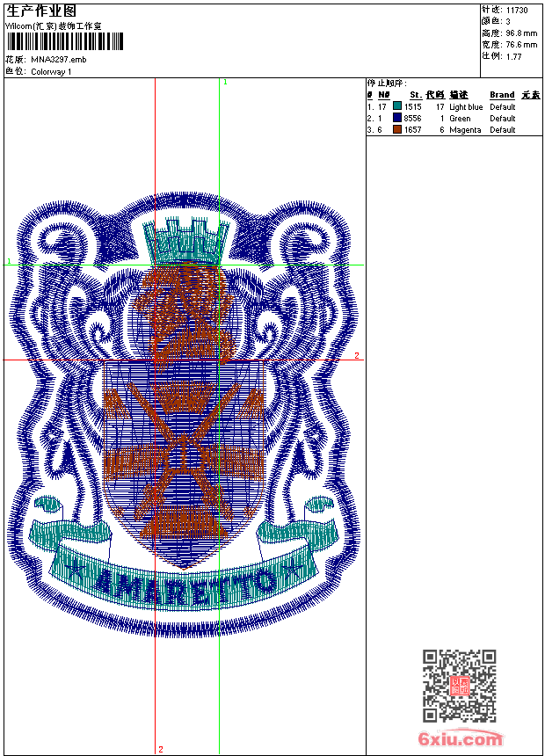
Task: Click the 代码 column header
Action: pos(435,95)
